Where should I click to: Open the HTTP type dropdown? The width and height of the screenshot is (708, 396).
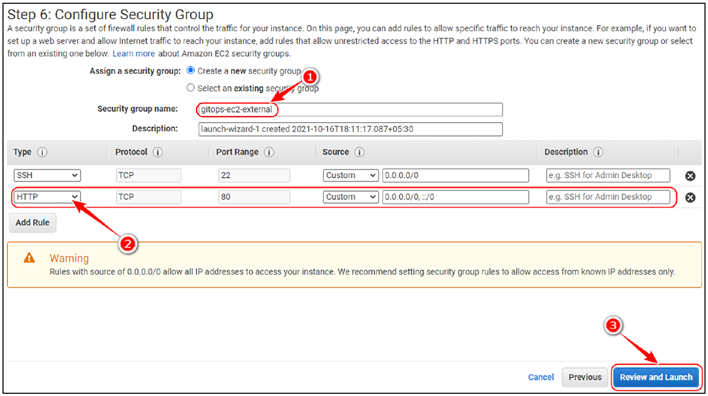tap(47, 197)
